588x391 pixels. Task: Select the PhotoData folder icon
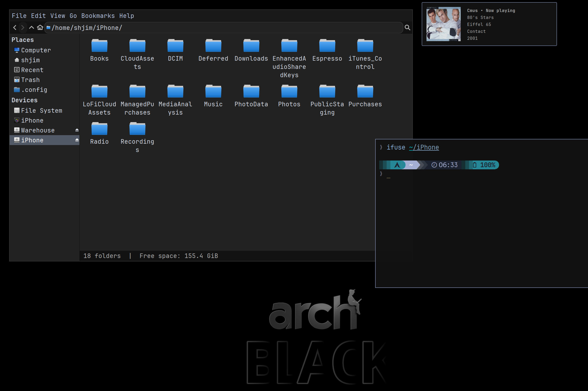251,91
